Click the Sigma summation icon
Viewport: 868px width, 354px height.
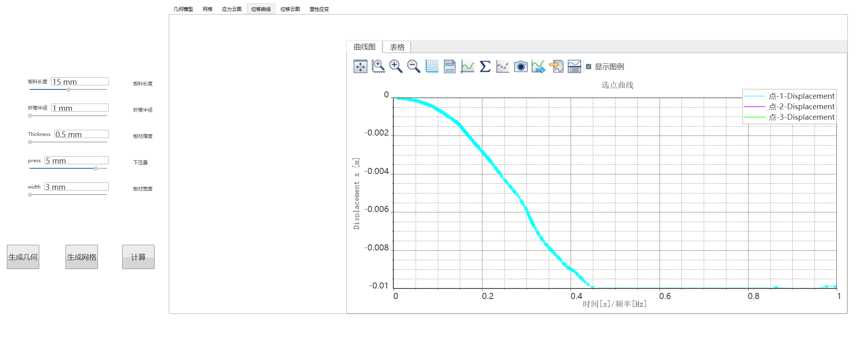coord(485,66)
